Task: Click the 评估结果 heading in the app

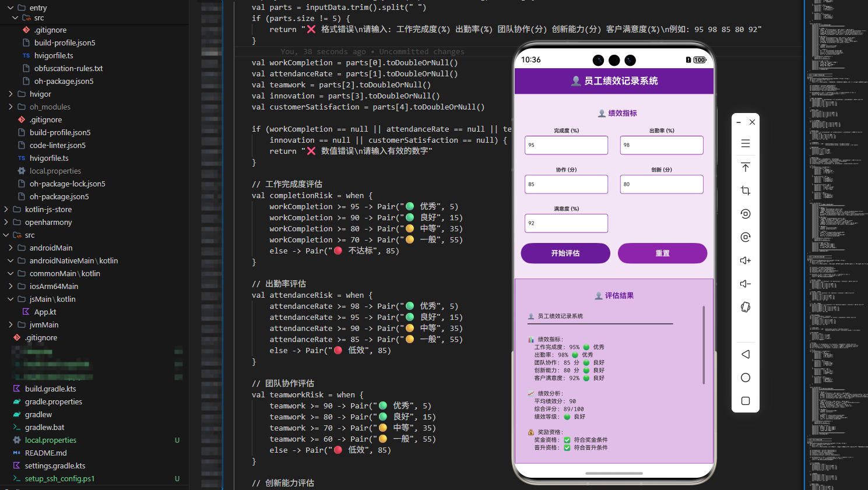Action: (619, 295)
